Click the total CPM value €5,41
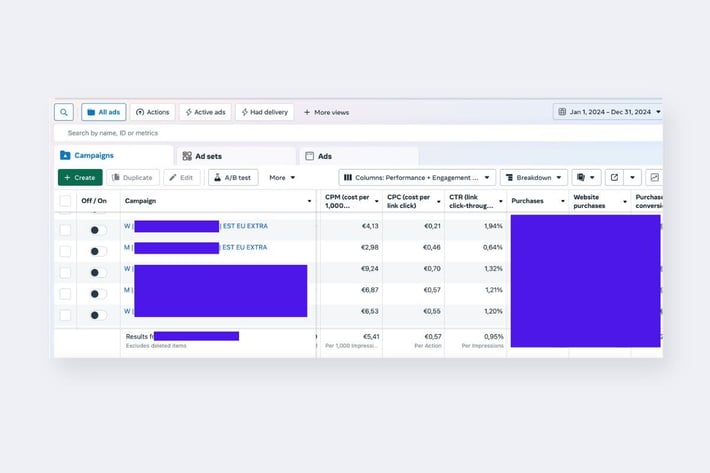This screenshot has height=473, width=710. (x=371, y=336)
